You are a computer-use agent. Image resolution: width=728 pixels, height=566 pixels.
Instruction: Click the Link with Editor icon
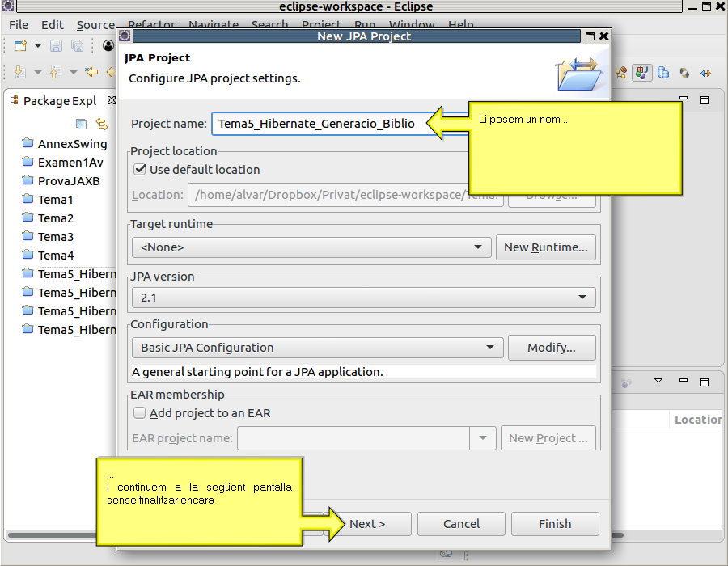pyautogui.click(x=102, y=124)
